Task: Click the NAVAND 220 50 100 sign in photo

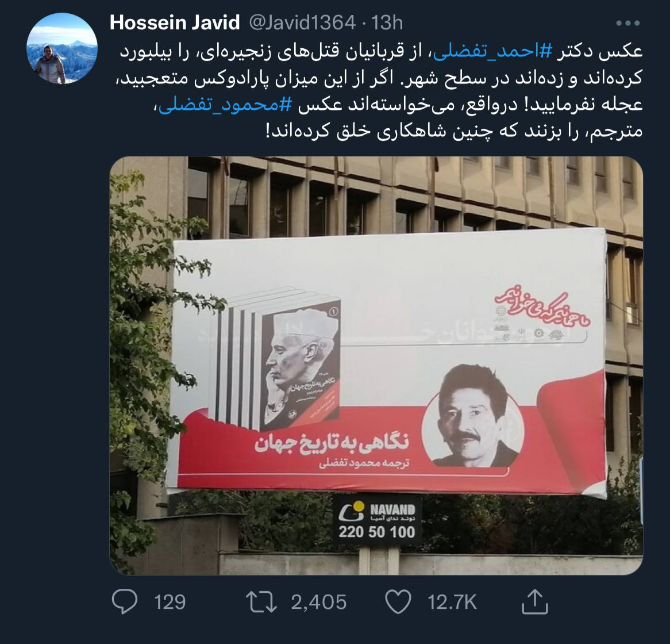Action: [378, 520]
